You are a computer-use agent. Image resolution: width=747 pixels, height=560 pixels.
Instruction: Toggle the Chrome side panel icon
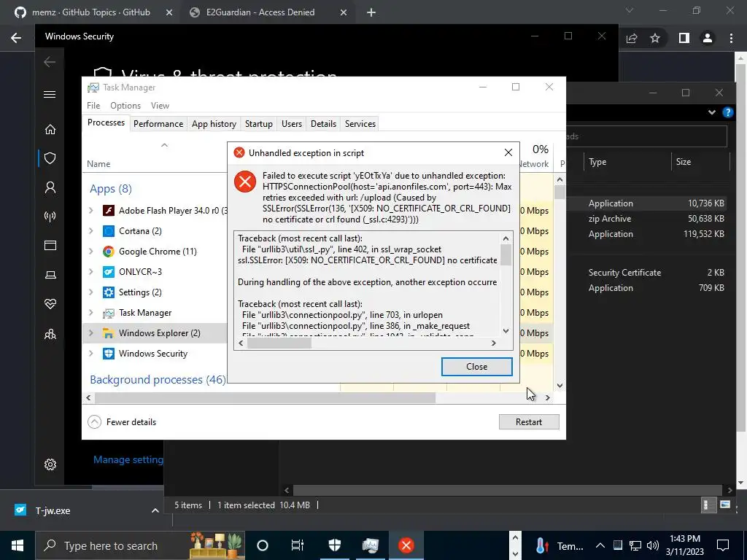click(x=684, y=38)
